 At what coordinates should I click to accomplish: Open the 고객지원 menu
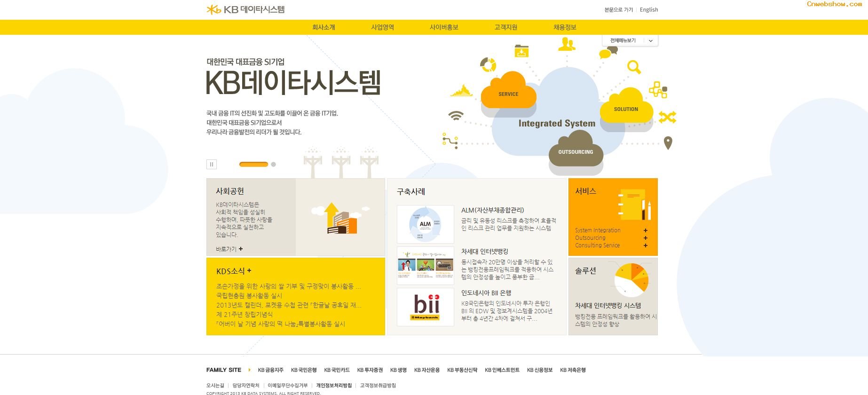[506, 27]
